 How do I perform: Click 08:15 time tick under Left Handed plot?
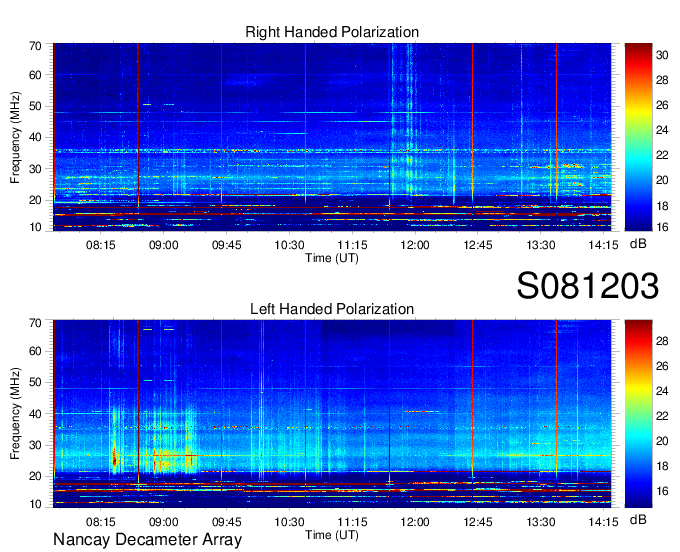(x=101, y=522)
